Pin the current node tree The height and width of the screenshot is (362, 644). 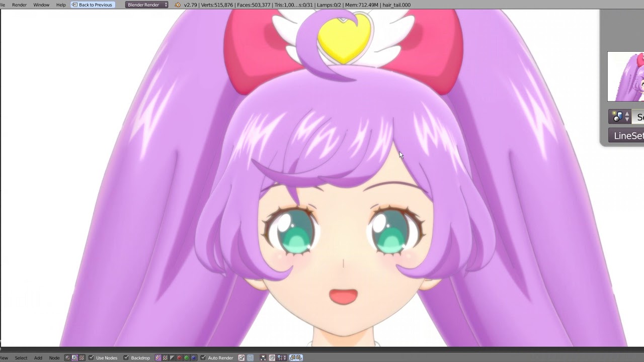coord(242,358)
